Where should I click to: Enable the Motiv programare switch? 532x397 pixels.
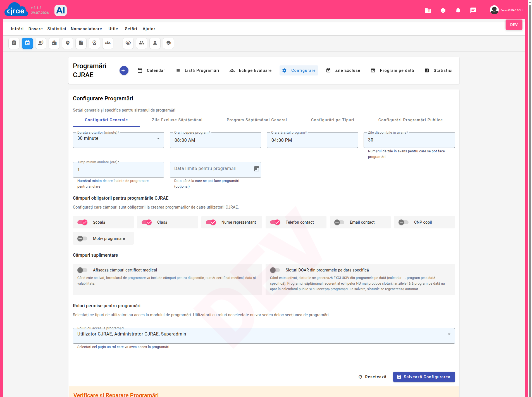tap(82, 238)
